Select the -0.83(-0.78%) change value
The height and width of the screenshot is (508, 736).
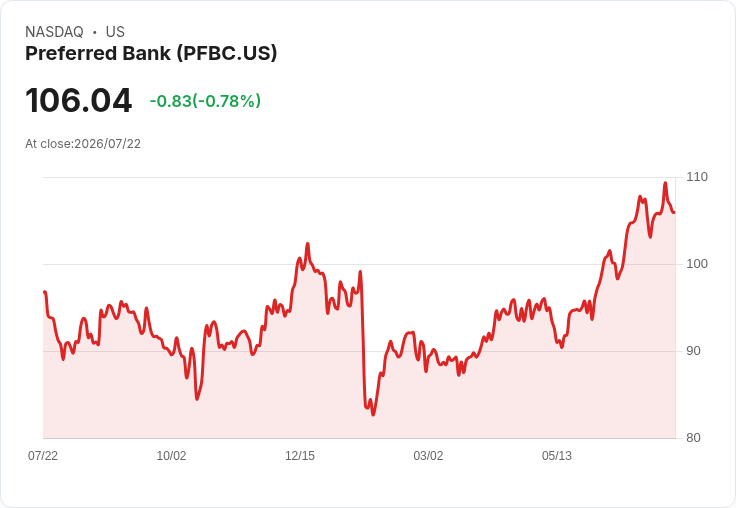coord(205,100)
